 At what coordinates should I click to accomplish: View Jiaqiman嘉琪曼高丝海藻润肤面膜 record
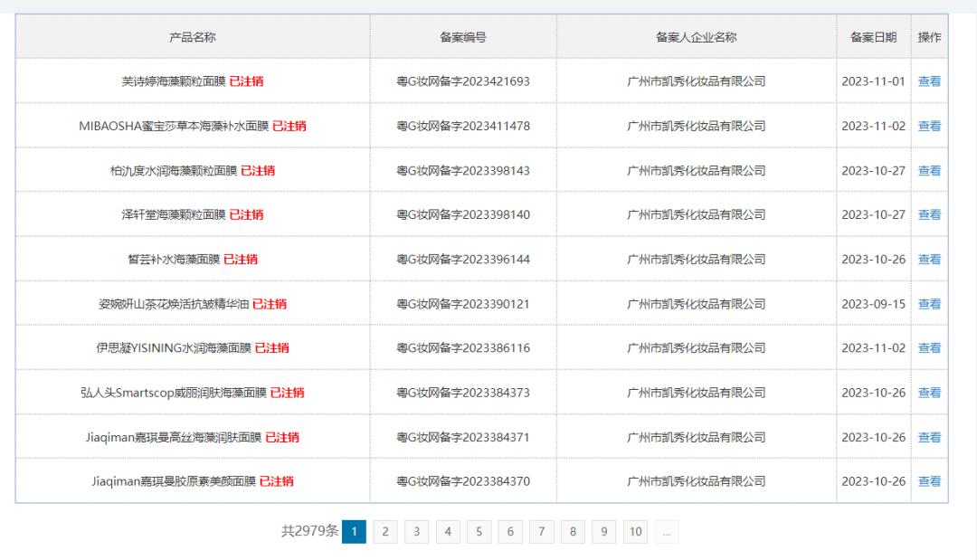(x=929, y=436)
